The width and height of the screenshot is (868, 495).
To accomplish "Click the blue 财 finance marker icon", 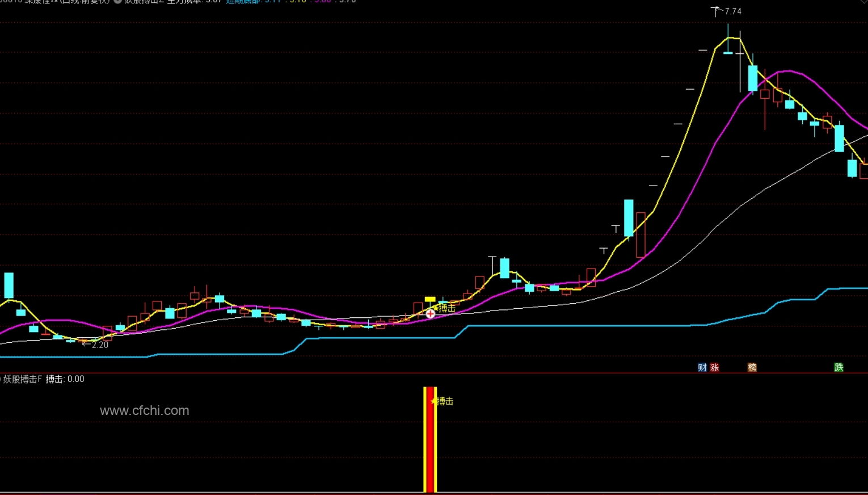I will [702, 367].
